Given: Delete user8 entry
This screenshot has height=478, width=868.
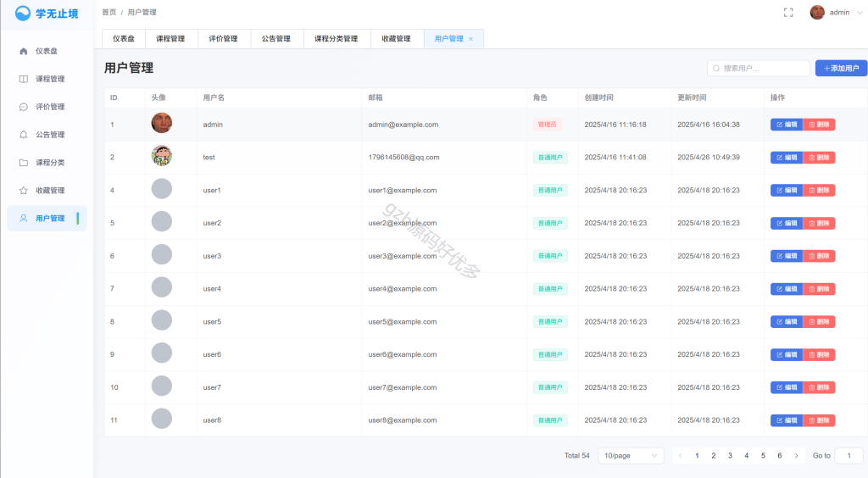Looking at the screenshot, I should click(x=819, y=420).
